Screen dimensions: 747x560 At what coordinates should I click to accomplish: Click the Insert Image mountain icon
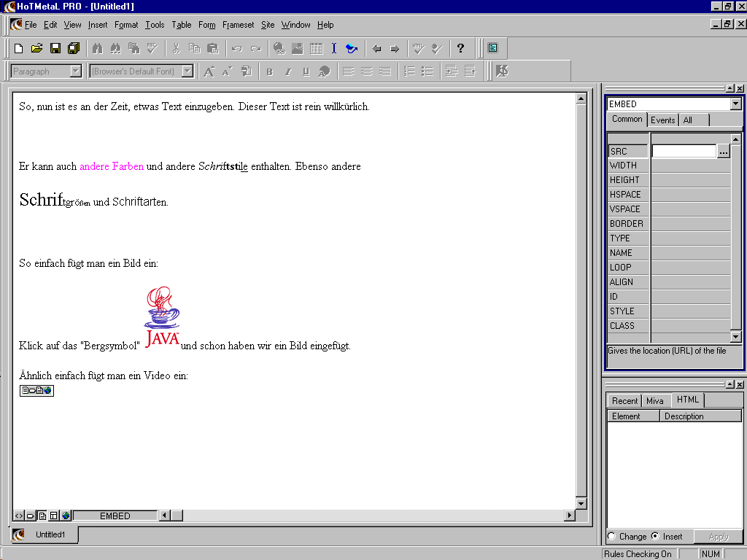pos(298,49)
